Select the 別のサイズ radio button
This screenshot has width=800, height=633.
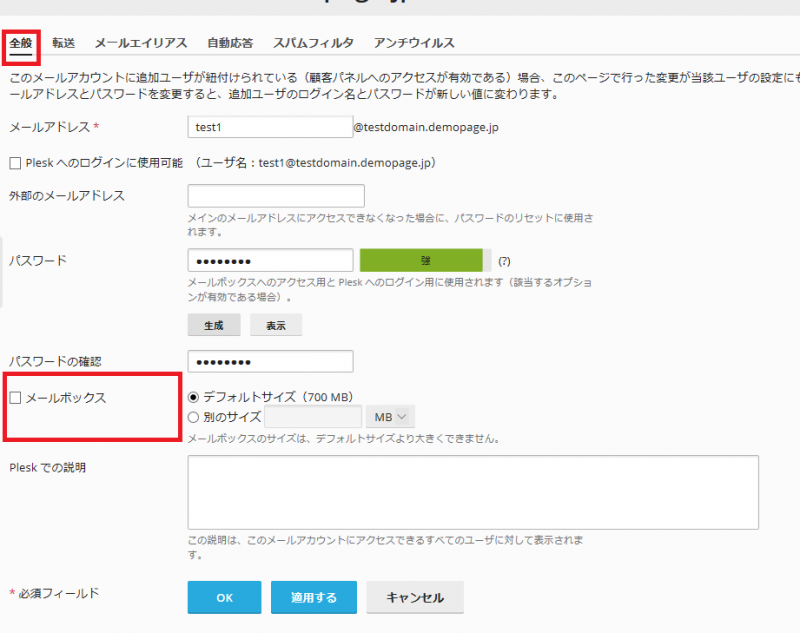pyautogui.click(x=194, y=417)
